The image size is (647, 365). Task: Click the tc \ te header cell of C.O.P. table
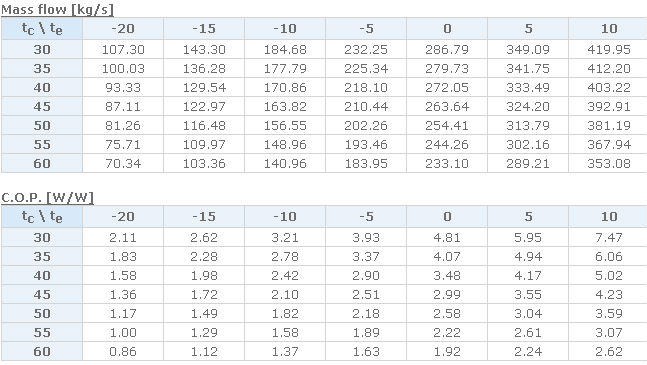click(42, 217)
